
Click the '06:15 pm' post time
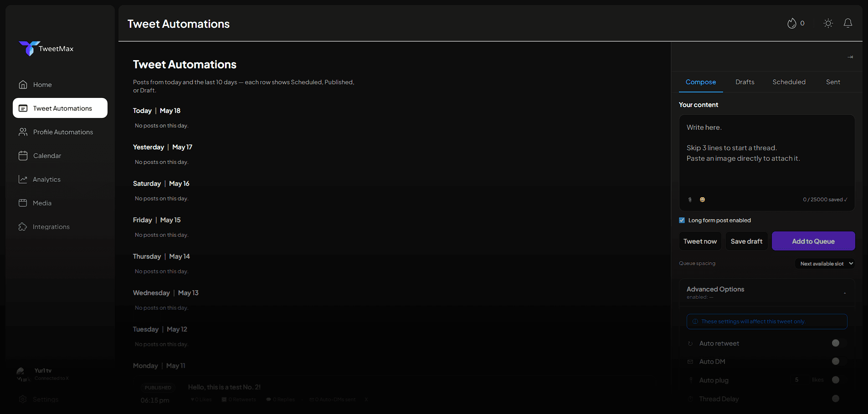155,400
